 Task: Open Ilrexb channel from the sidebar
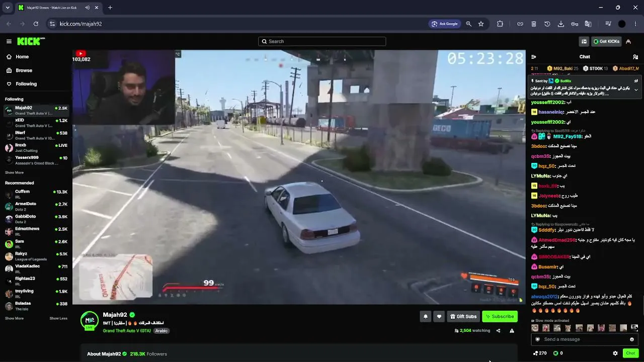(35, 148)
